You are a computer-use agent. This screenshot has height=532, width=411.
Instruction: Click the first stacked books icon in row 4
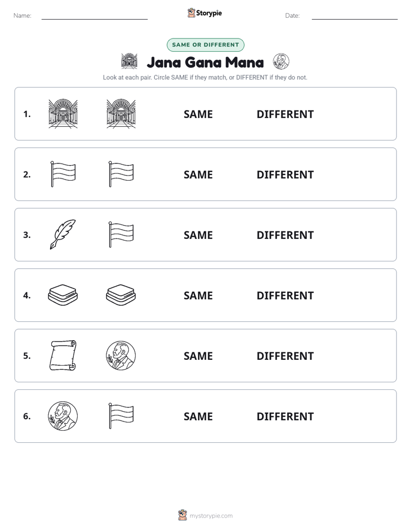tap(63, 295)
